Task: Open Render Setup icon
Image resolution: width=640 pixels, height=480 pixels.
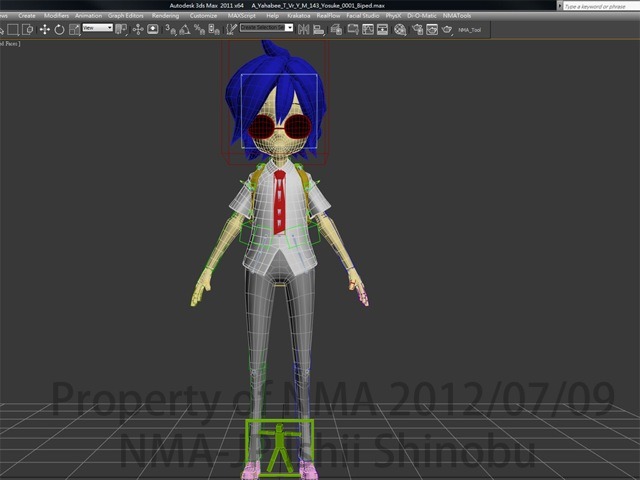Action: [x=418, y=29]
